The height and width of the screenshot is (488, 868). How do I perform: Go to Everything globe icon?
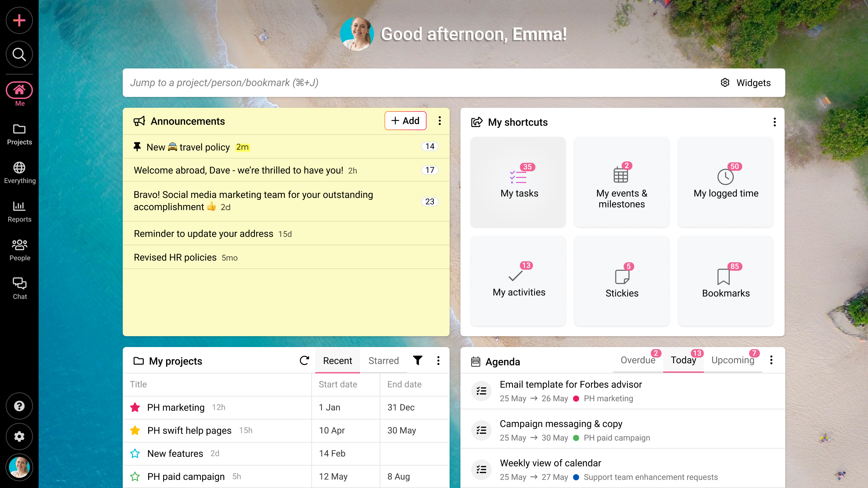pos(19,173)
